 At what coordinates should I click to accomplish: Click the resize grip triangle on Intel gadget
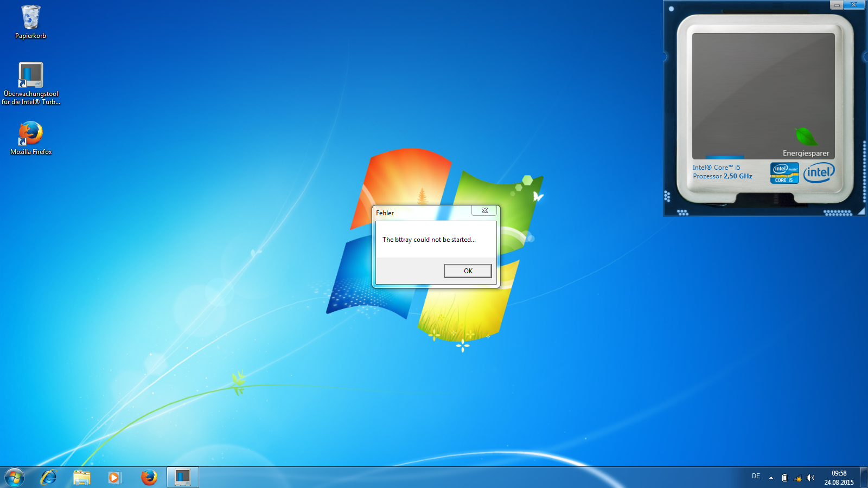coord(861,211)
